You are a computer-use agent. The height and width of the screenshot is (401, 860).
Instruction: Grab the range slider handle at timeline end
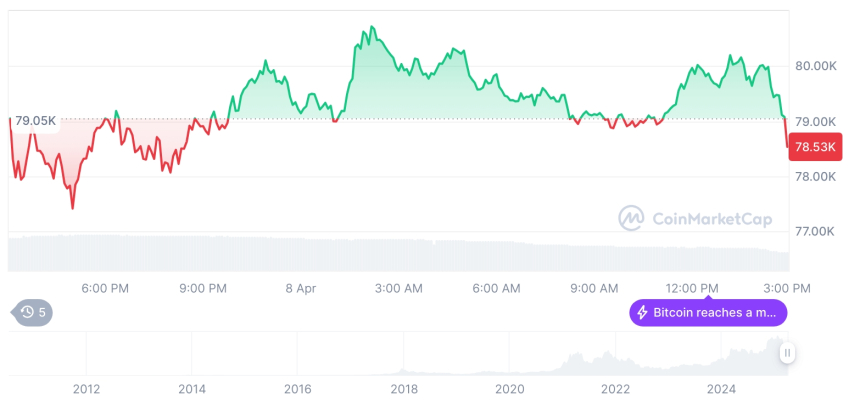787,353
